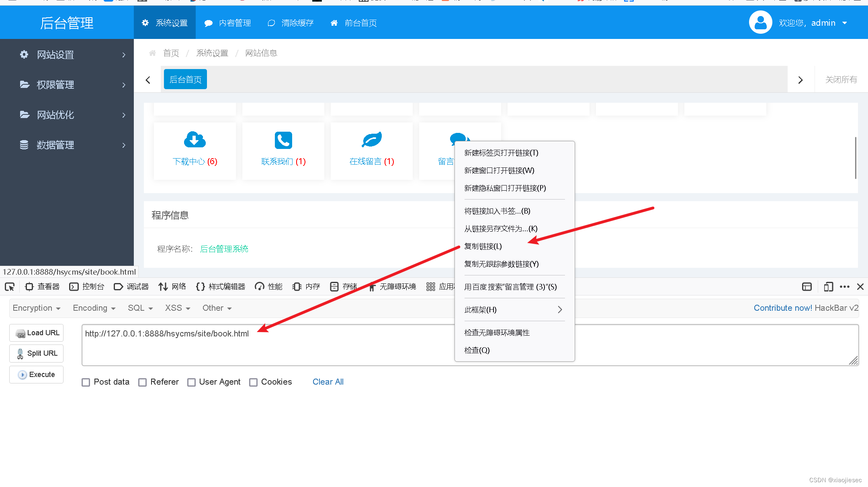Viewport: 868px width, 487px height.
Task: Click the 联系我们 phone icon
Action: [283, 141]
